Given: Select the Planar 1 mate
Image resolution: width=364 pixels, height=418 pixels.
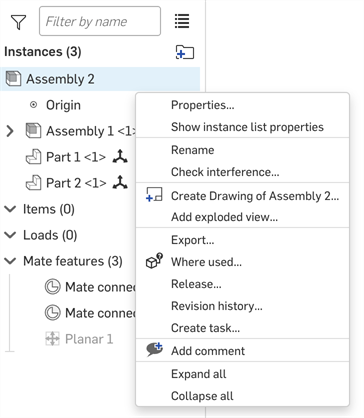Looking at the screenshot, I should (89, 339).
